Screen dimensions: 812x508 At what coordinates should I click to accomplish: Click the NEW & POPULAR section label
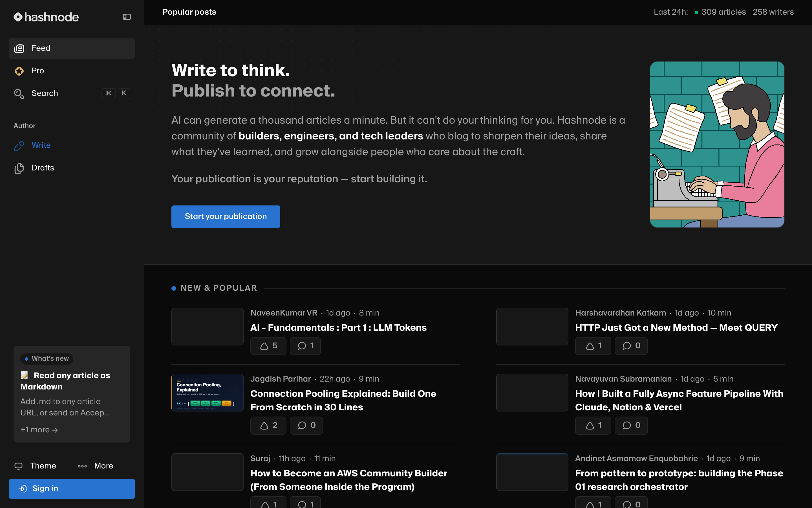[x=219, y=288]
